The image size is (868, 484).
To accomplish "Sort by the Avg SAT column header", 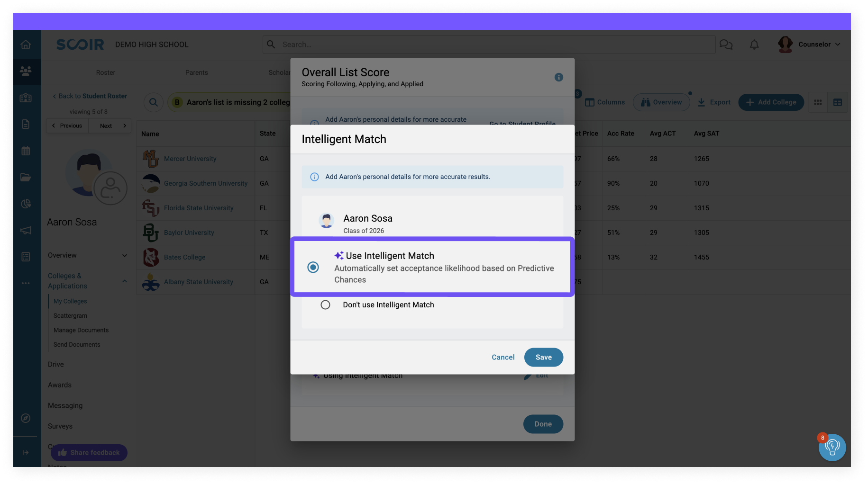I will (706, 134).
